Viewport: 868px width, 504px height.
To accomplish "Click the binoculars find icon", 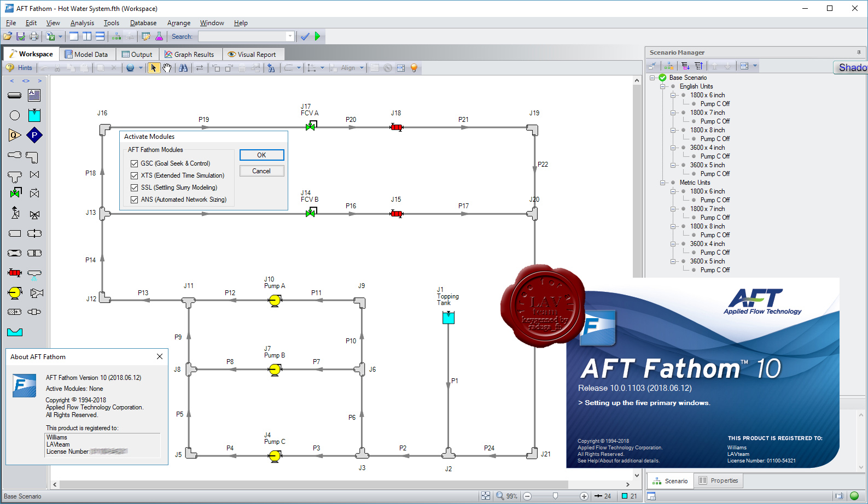I will click(x=183, y=68).
